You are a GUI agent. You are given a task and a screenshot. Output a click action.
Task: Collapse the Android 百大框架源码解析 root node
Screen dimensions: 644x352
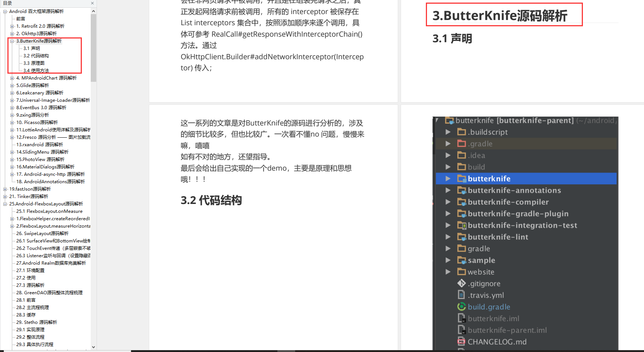(x=5, y=11)
